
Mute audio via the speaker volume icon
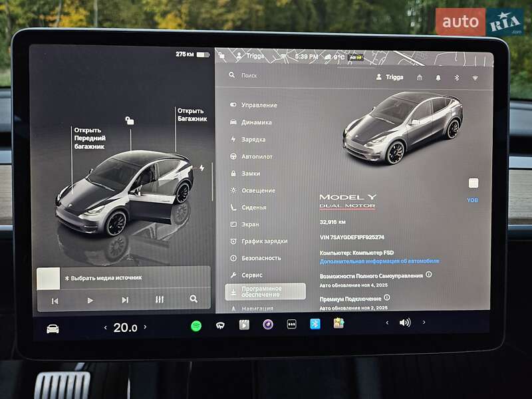tap(404, 323)
